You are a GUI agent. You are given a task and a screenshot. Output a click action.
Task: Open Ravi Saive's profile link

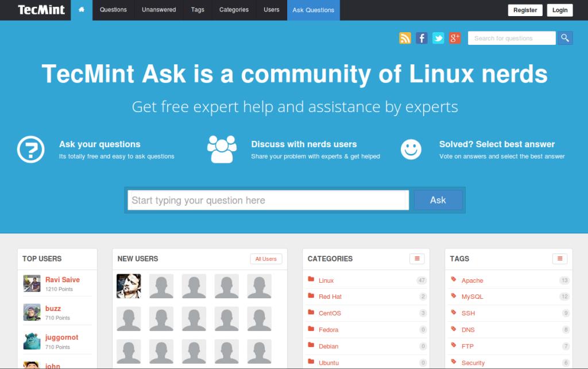[x=63, y=280]
